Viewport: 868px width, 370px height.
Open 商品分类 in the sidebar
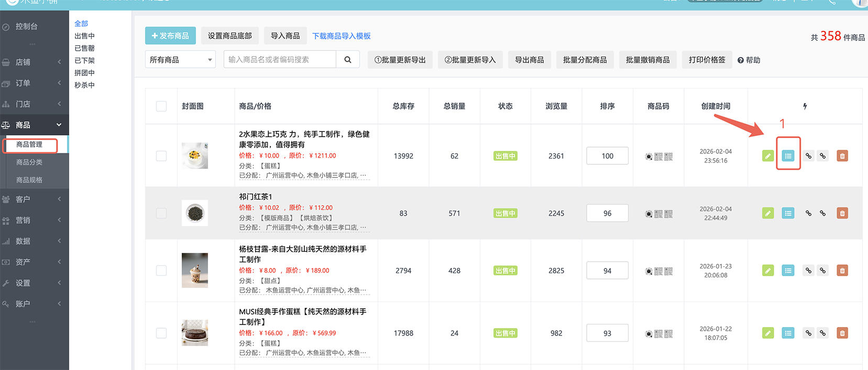[x=29, y=162]
